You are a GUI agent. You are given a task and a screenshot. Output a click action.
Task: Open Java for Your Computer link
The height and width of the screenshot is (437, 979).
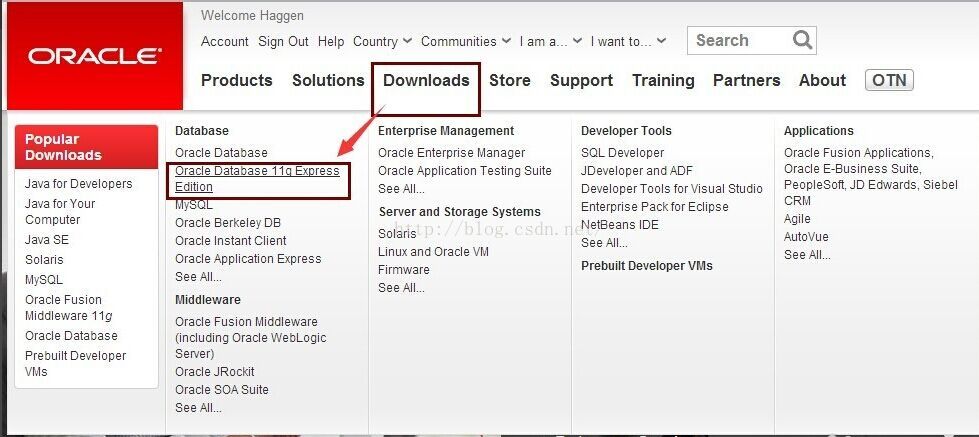coord(60,212)
